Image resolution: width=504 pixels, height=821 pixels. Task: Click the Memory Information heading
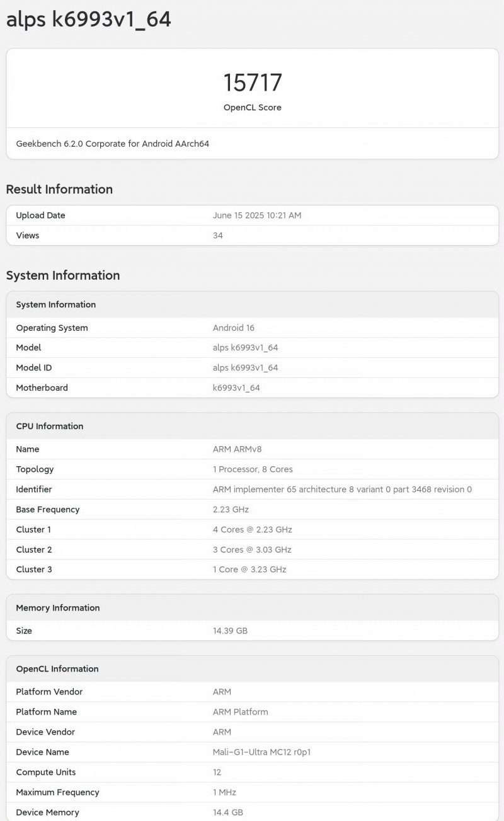click(x=57, y=607)
